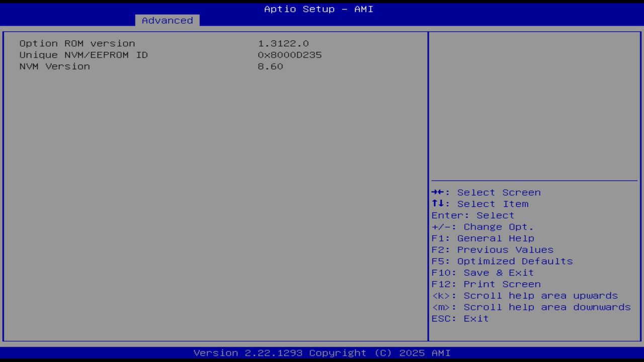The image size is (644, 362).
Task: Click the ESC: Exit entry
Action: [x=459, y=318]
